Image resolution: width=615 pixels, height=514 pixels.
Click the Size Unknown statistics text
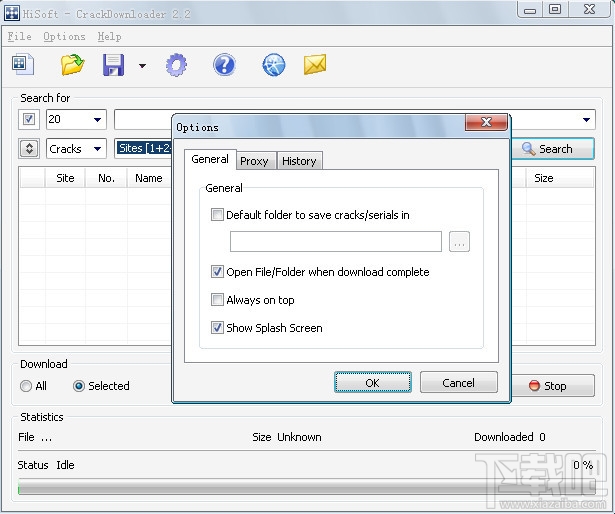[x=287, y=437]
